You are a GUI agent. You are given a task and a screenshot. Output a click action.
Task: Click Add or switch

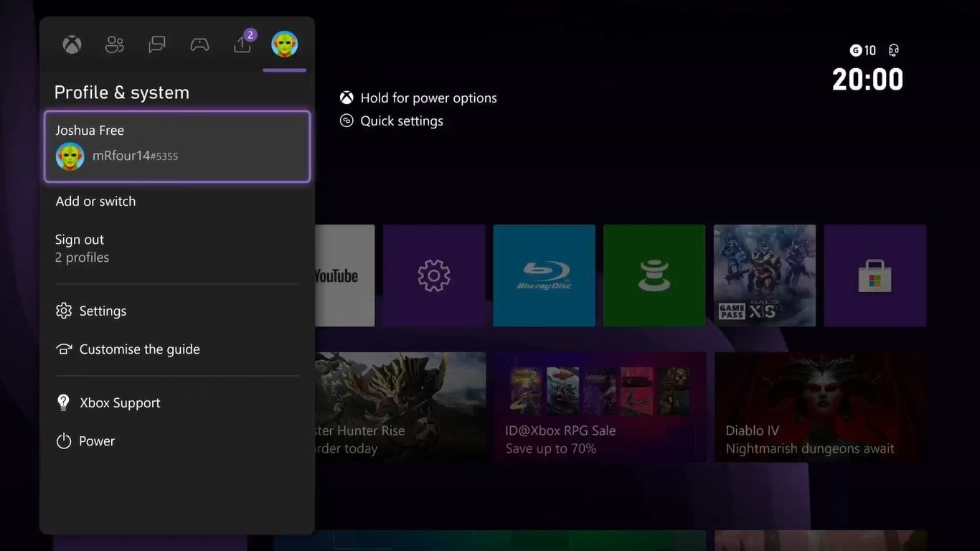95,202
